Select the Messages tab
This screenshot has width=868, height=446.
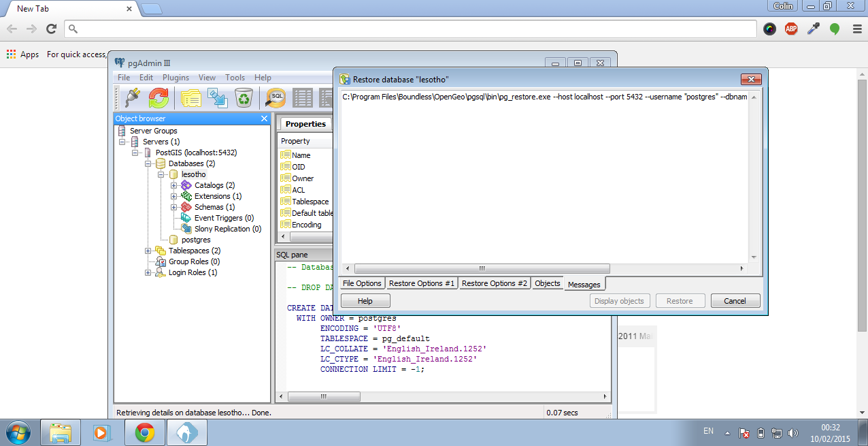pos(584,284)
